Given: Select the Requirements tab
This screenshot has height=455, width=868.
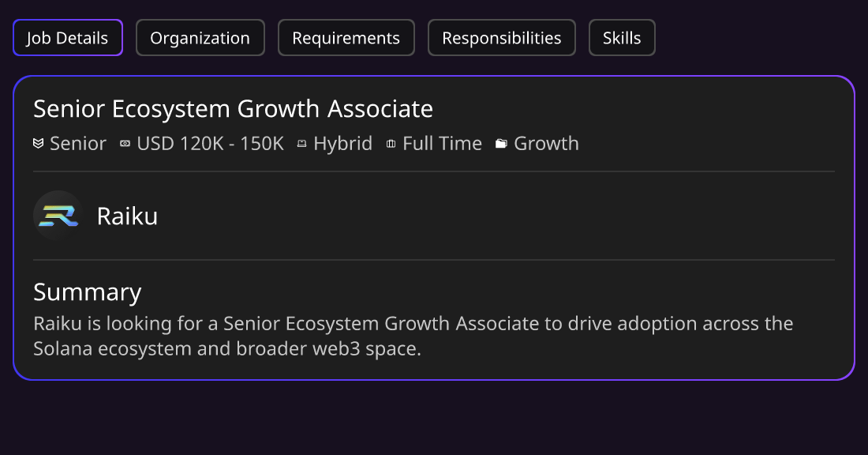Looking at the screenshot, I should (346, 38).
